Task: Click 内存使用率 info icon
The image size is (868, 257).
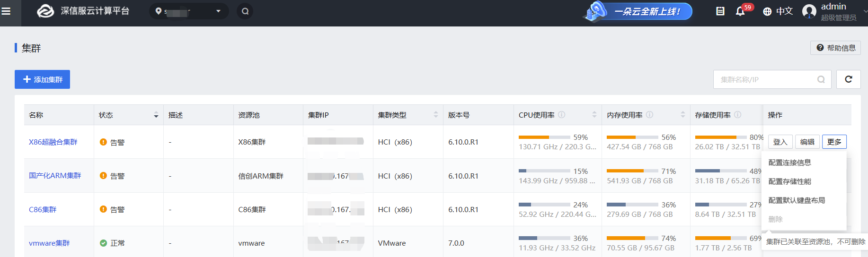Action: pyautogui.click(x=650, y=115)
